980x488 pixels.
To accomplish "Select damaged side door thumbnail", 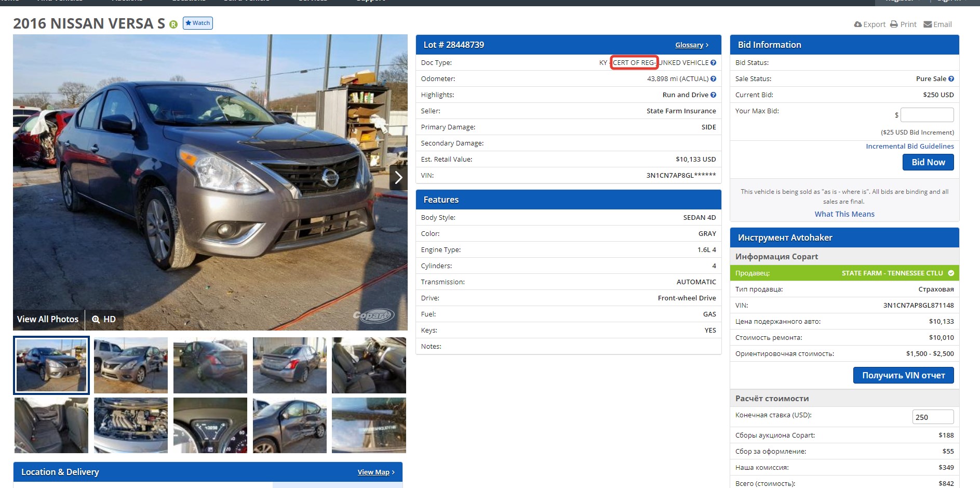I will pos(290,426).
